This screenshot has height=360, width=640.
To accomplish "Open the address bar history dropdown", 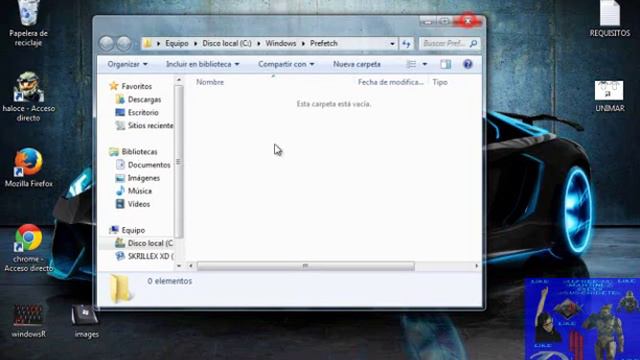I will click(x=392, y=43).
